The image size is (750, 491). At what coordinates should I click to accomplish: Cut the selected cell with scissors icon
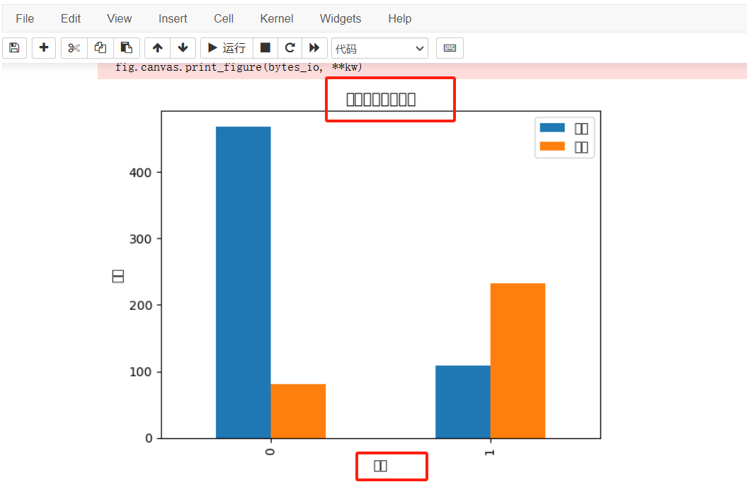(74, 48)
